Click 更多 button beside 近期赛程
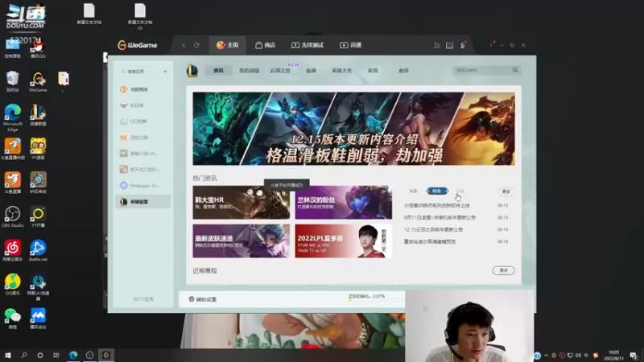The width and height of the screenshot is (644, 362). point(504,270)
